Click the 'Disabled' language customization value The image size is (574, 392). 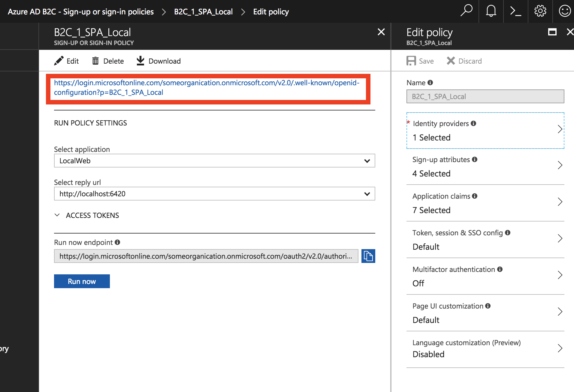tap(428, 354)
